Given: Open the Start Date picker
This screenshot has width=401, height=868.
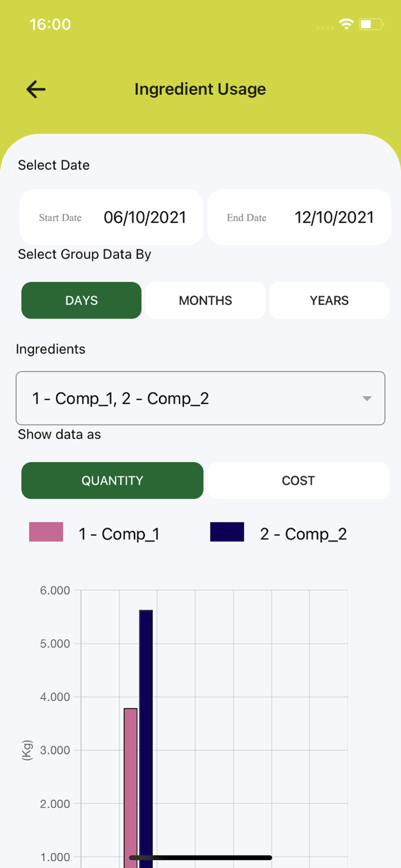Looking at the screenshot, I should (x=111, y=217).
